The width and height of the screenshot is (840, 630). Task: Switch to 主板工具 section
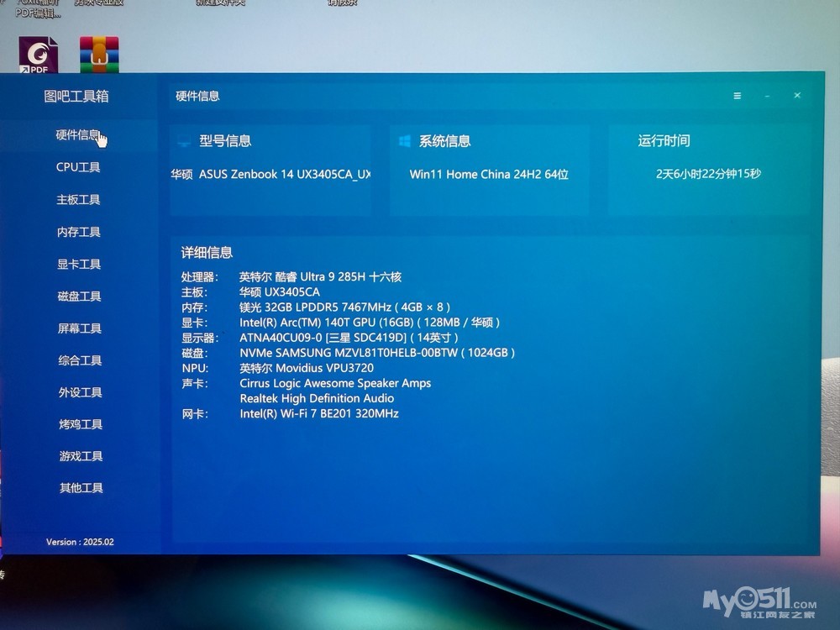point(78,200)
